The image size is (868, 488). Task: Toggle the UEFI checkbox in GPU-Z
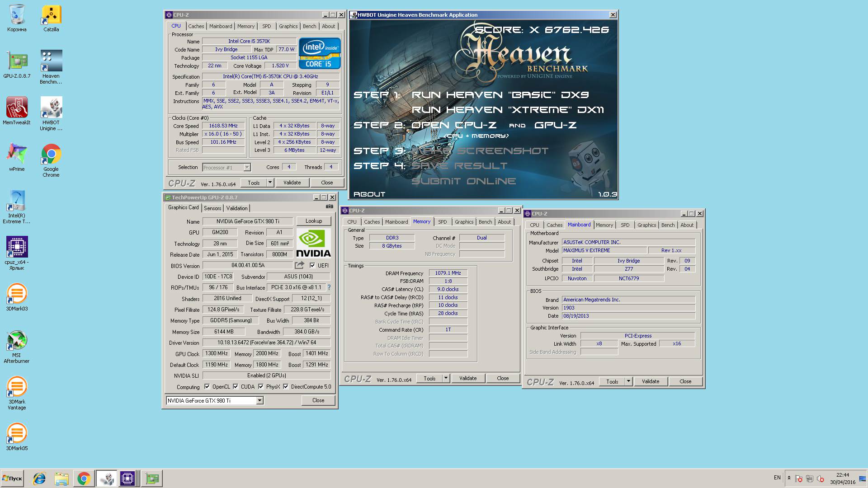pos(312,265)
